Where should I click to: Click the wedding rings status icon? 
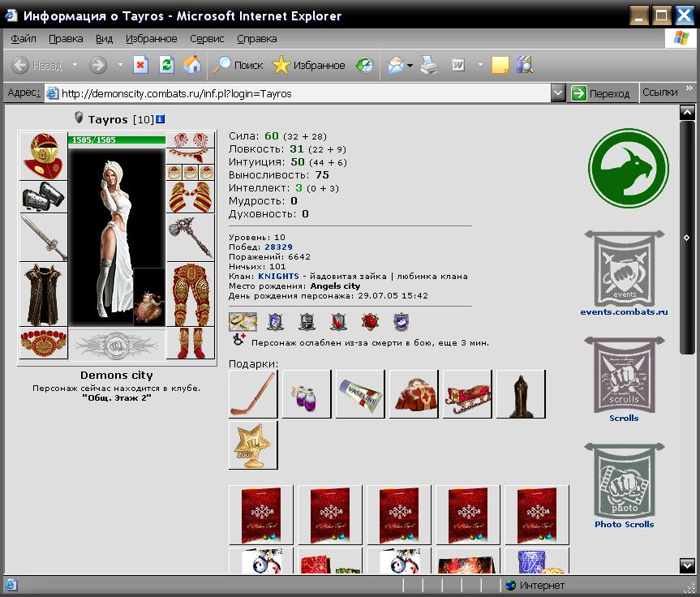point(243,321)
